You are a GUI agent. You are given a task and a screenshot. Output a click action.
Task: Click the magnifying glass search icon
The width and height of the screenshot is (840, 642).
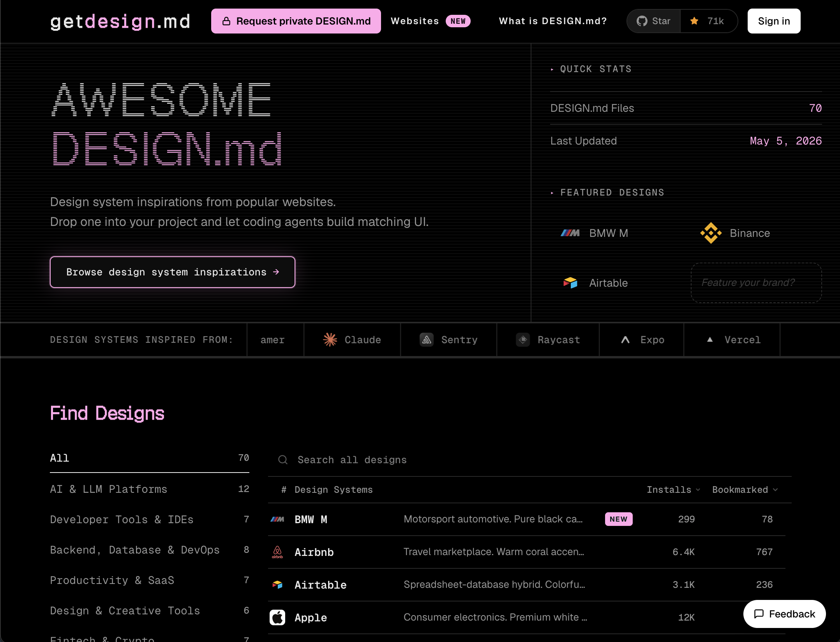pyautogui.click(x=283, y=460)
